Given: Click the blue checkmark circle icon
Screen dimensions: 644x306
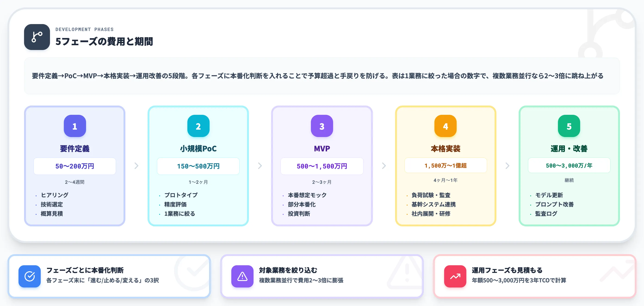Looking at the screenshot, I should point(30,276).
